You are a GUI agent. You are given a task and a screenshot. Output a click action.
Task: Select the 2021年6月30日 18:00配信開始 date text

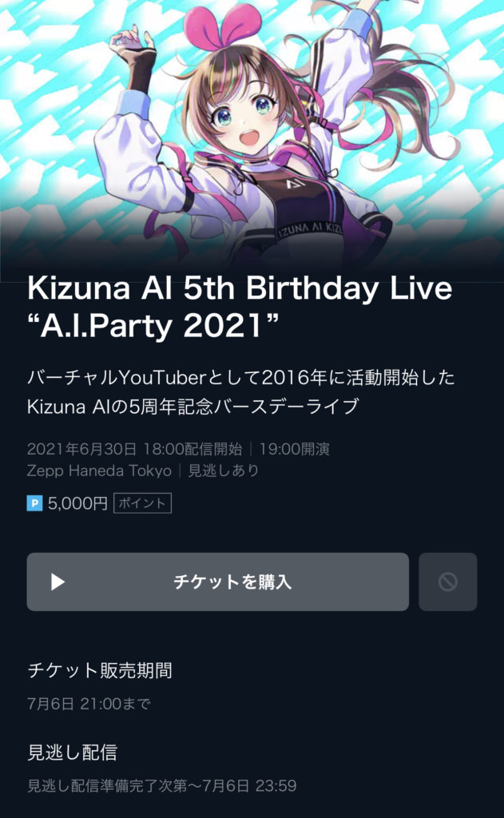(135, 449)
